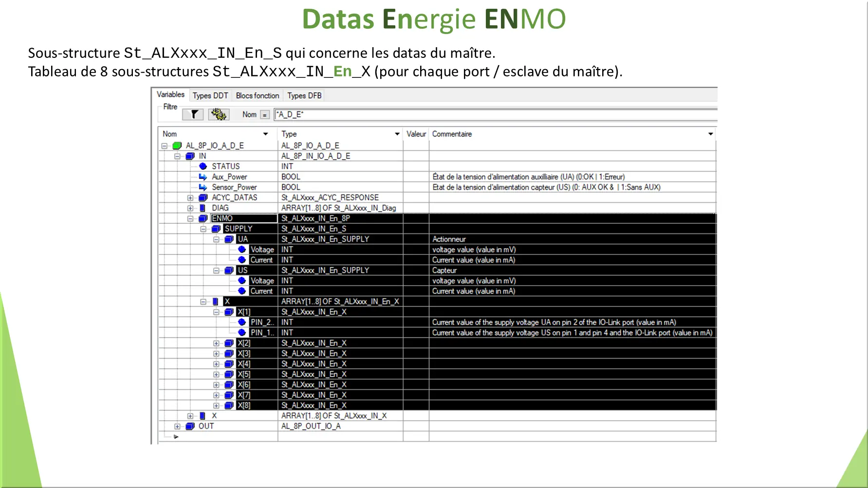The height and width of the screenshot is (488, 868).
Task: Expand the X[5] element node
Action: tap(216, 375)
